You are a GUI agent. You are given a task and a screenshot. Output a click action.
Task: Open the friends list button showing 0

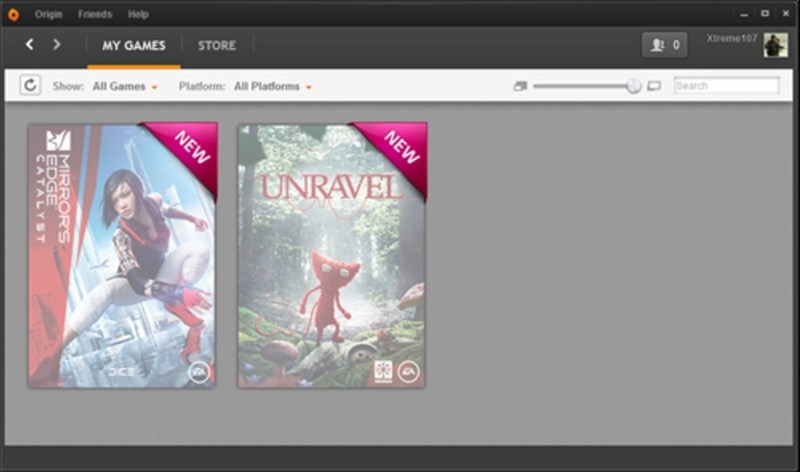(664, 45)
